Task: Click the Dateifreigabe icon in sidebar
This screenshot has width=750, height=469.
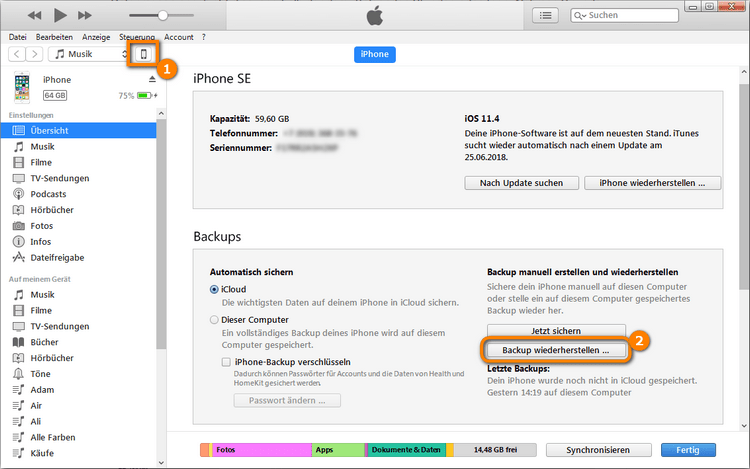Action: [18, 257]
